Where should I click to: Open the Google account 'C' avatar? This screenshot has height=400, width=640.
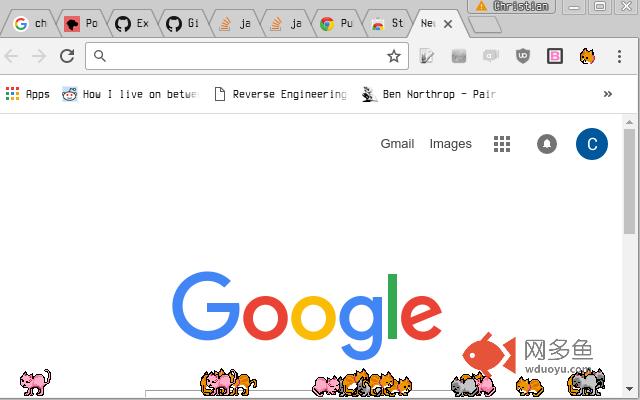point(591,144)
